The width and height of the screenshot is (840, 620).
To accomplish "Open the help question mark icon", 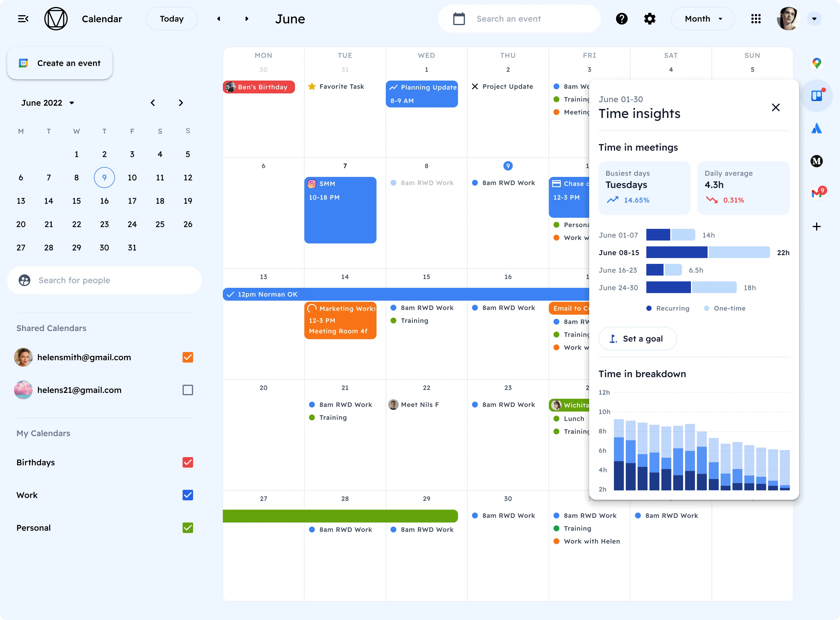I will click(x=621, y=19).
